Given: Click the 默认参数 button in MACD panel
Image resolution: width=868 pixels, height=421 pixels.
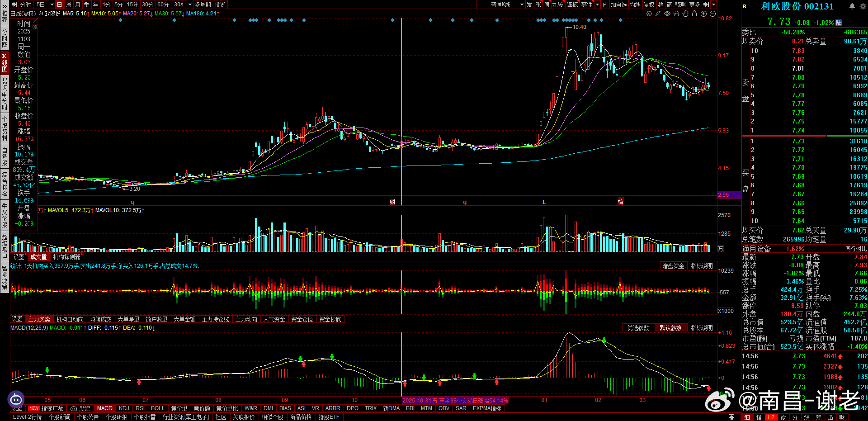Looking at the screenshot, I should [670, 328].
